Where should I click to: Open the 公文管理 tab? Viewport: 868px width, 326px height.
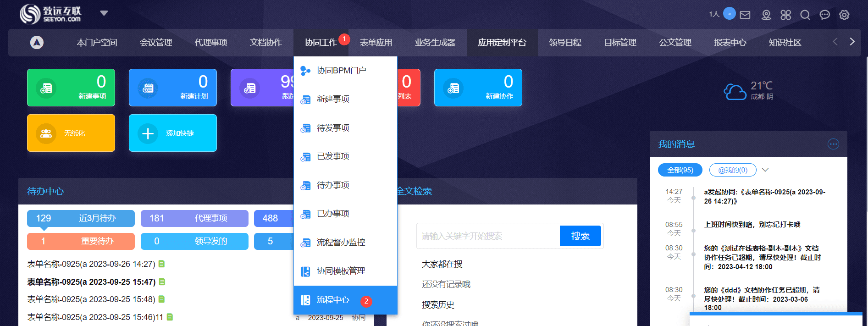click(675, 43)
